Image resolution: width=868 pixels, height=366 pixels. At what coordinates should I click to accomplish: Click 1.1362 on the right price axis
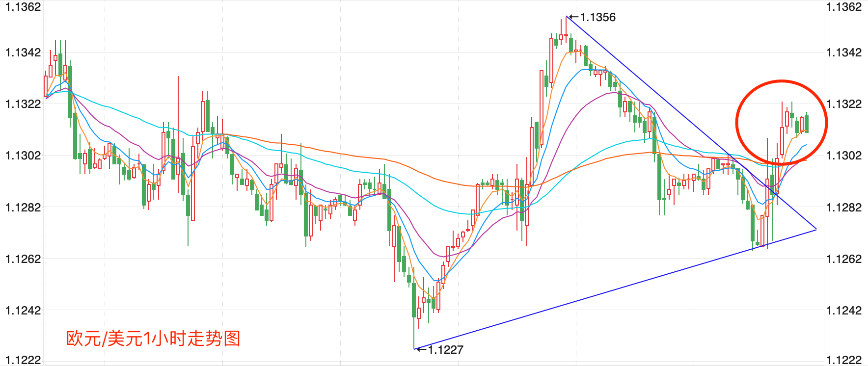point(844,7)
